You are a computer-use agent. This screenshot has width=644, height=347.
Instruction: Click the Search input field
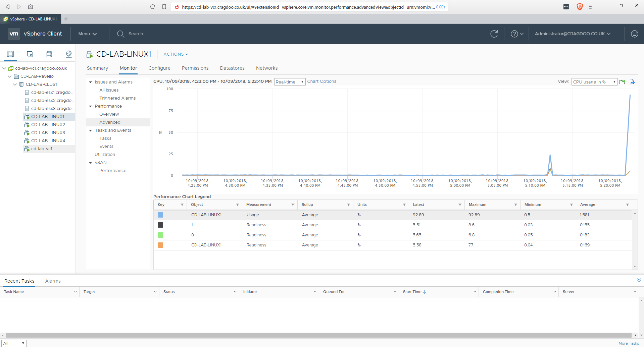coord(136,34)
